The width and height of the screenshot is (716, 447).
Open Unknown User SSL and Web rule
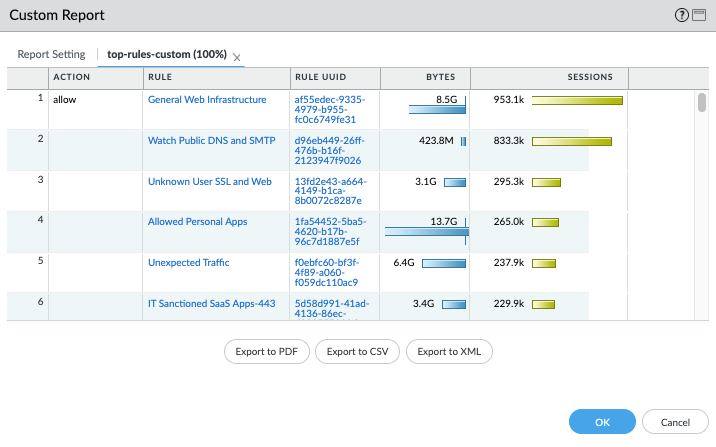coord(210,182)
